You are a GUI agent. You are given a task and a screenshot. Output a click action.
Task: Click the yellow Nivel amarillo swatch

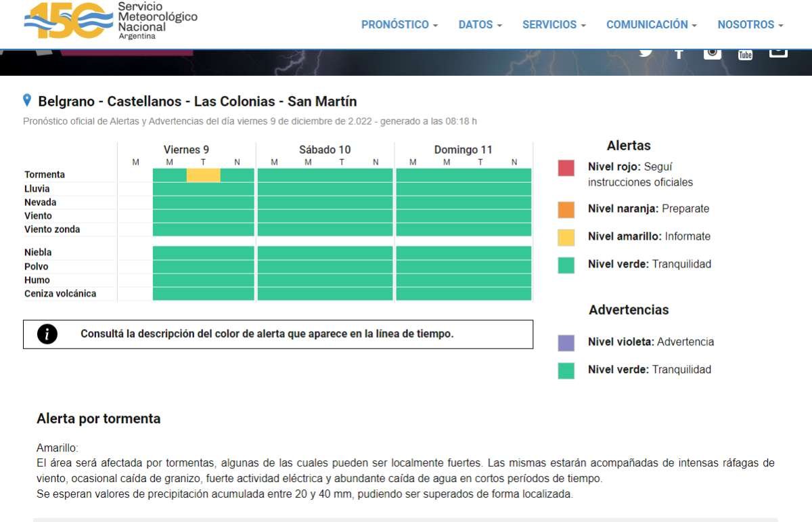pos(566,237)
